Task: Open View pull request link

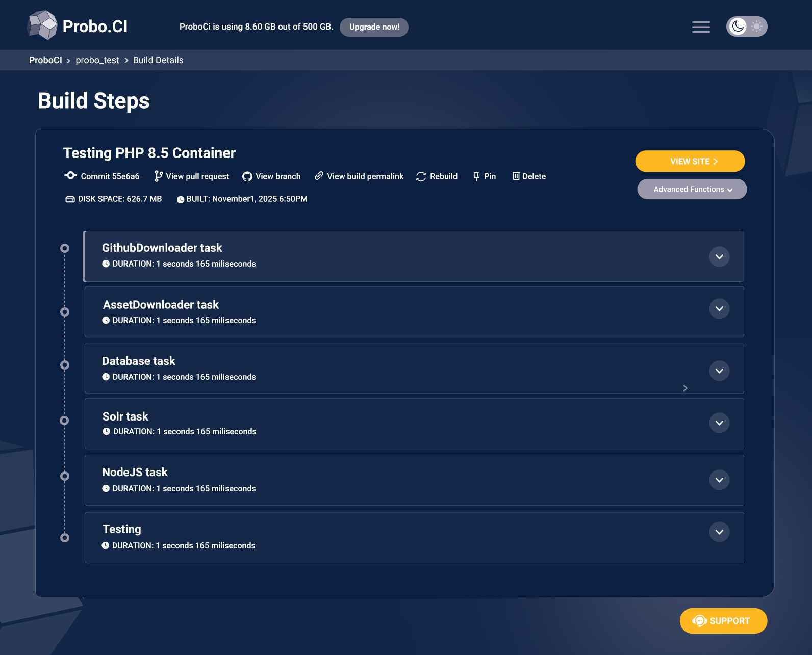Action: 197,176
